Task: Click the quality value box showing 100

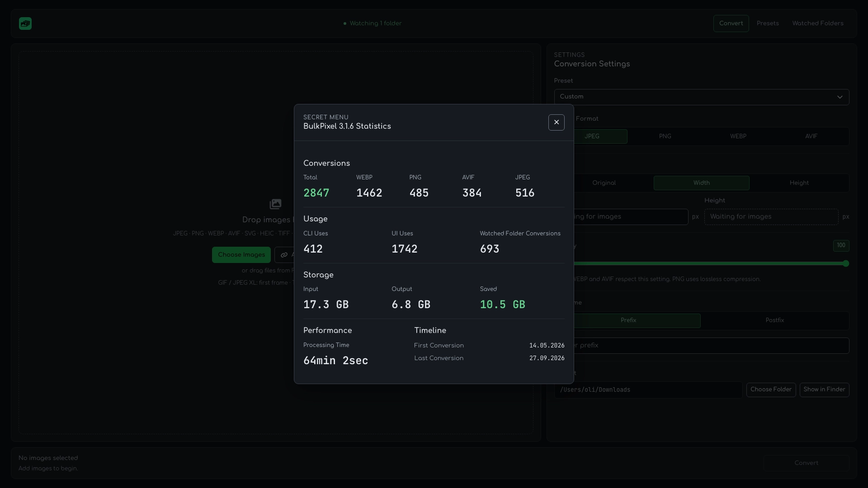Action: (841, 245)
